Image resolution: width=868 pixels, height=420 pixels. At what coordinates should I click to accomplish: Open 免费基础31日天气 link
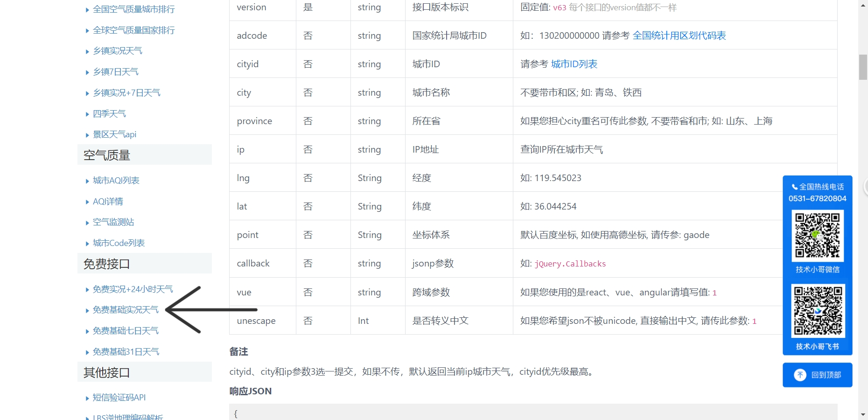(126, 352)
